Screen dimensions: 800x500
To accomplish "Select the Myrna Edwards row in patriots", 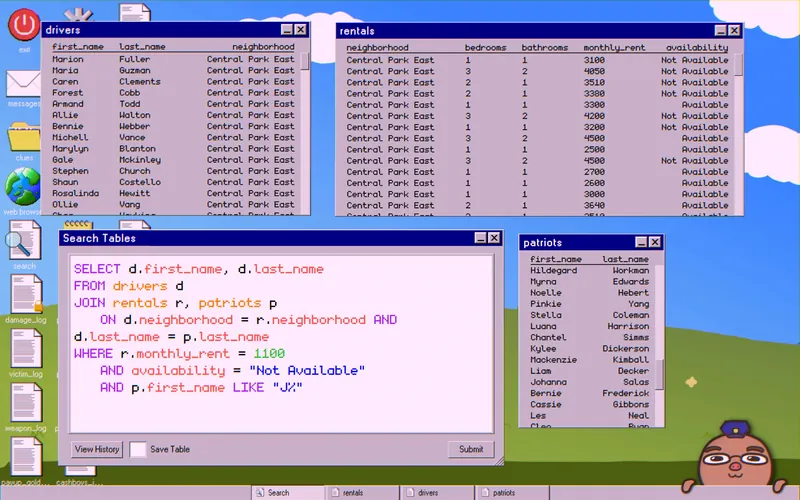I will coord(589,282).
